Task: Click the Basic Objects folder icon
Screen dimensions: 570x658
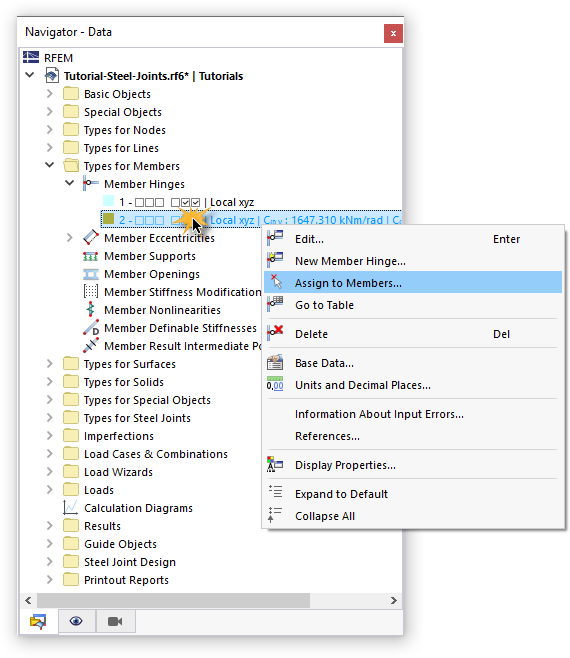Action: (71, 94)
